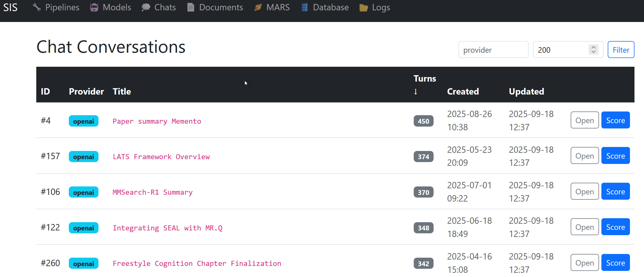Viewport: 644px width, 277px height.
Task: Click Score for conversation #157
Action: (615, 156)
